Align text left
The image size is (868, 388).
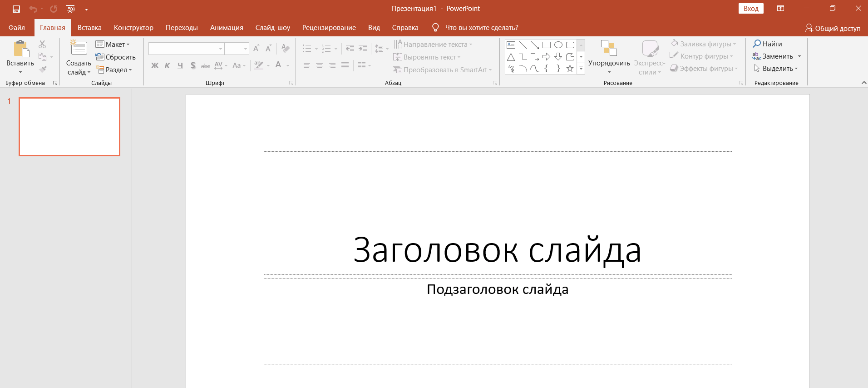[x=307, y=65]
